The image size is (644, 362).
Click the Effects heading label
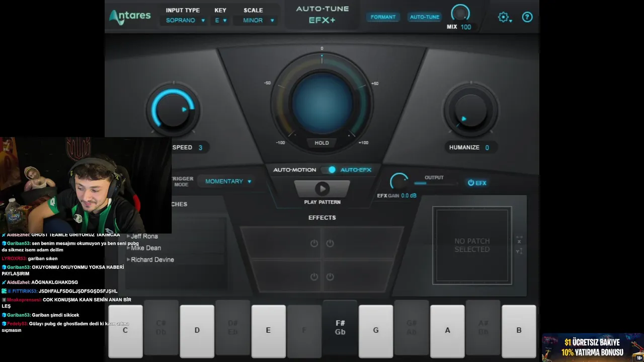coord(322,218)
